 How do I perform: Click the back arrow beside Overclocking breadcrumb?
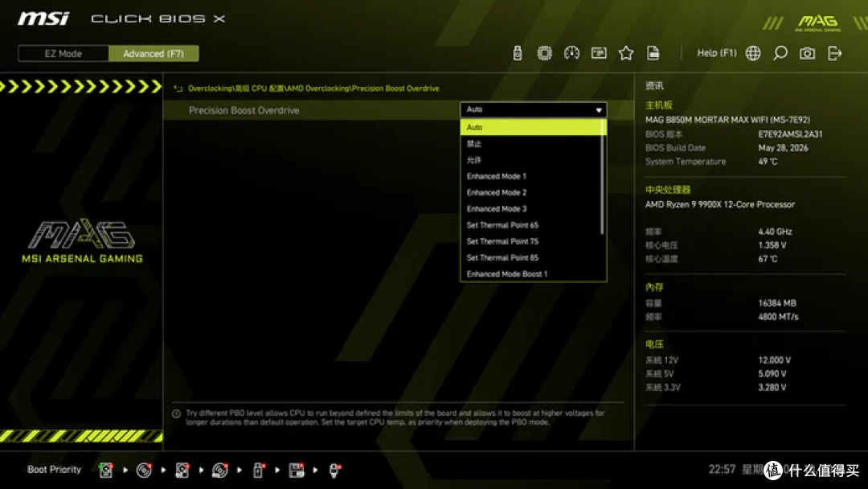pos(178,88)
